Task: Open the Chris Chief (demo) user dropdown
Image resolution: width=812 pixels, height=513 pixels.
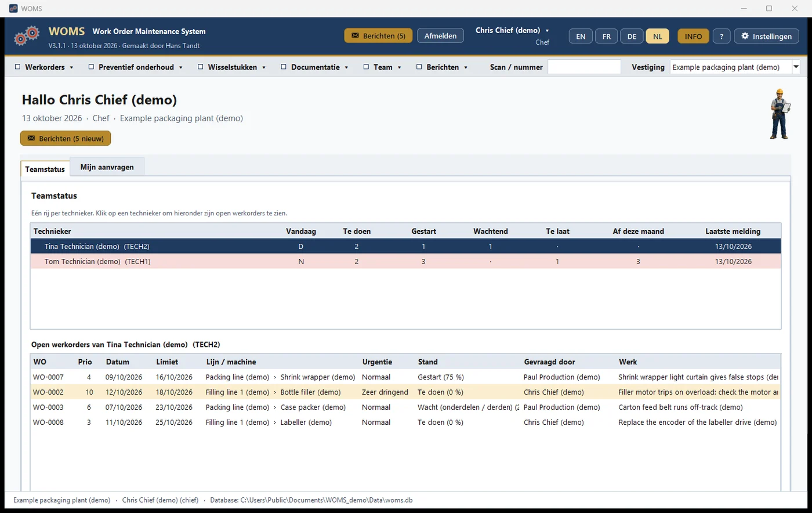Action: [512, 30]
